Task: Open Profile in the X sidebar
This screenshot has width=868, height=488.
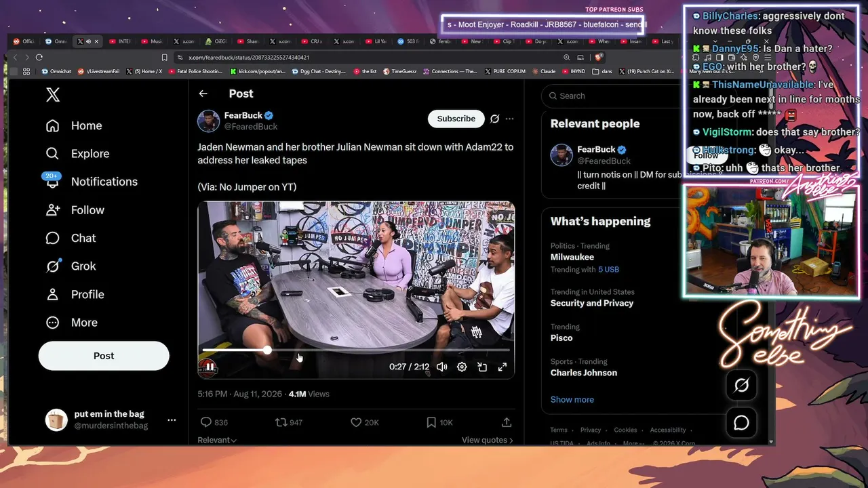Action: tap(75, 294)
